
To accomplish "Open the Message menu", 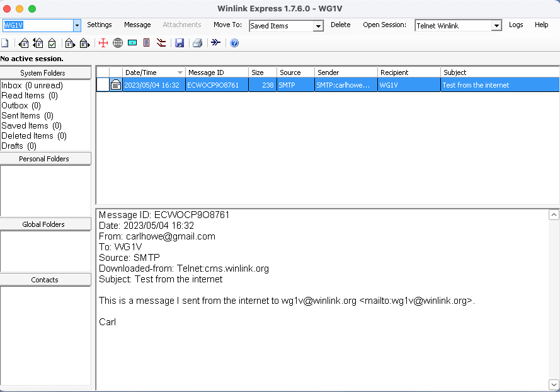I will pyautogui.click(x=137, y=25).
